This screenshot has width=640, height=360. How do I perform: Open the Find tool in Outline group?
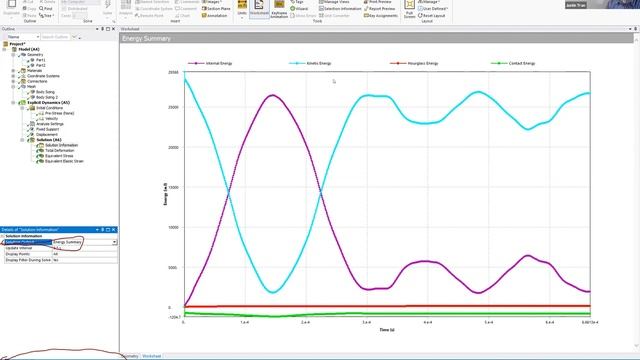[x=46, y=9]
